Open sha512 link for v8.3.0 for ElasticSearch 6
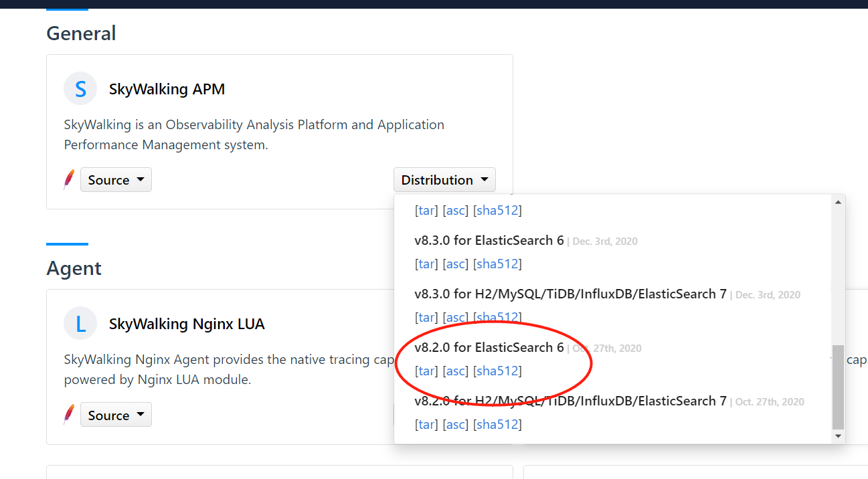 497,264
